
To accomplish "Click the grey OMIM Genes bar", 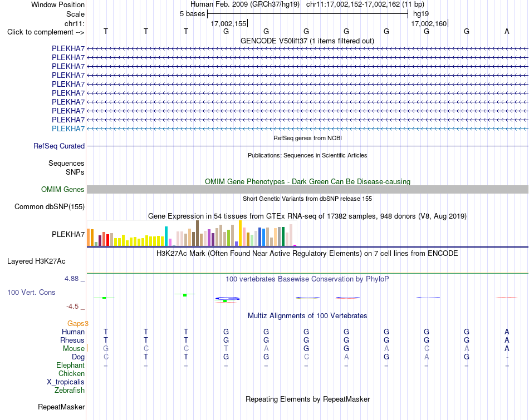I will [x=307, y=190].
